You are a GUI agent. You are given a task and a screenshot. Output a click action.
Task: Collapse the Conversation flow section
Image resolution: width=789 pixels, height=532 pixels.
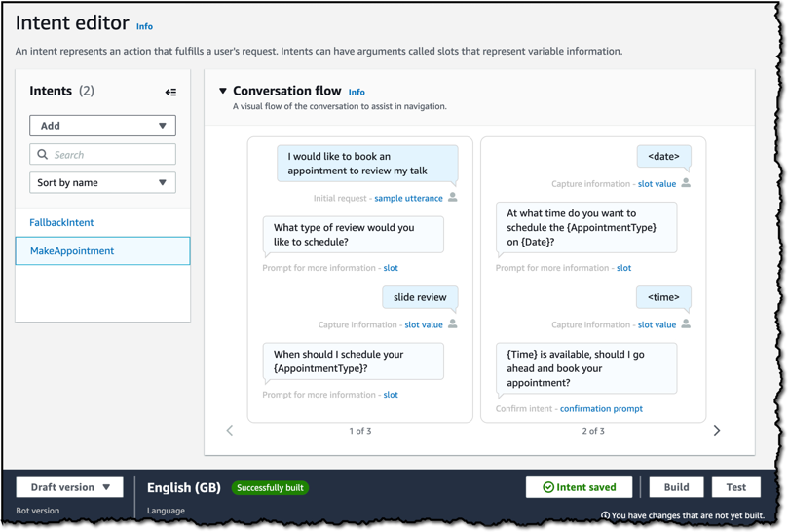click(223, 92)
